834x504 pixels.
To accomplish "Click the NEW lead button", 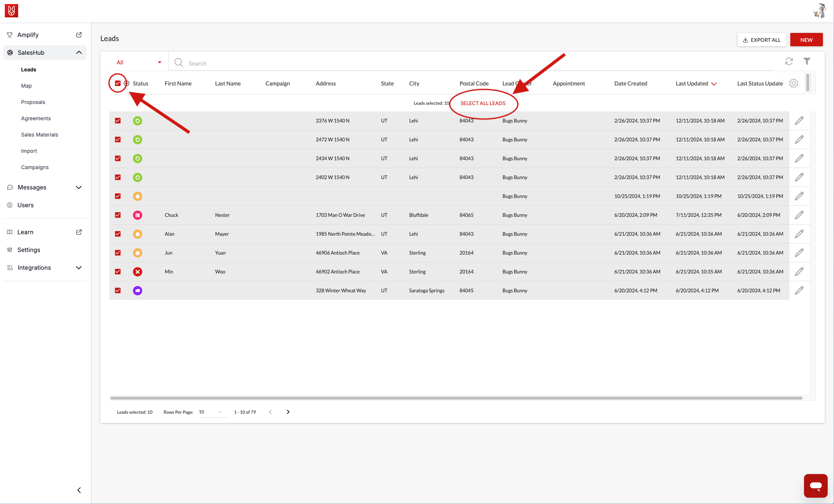I will pyautogui.click(x=806, y=40).
